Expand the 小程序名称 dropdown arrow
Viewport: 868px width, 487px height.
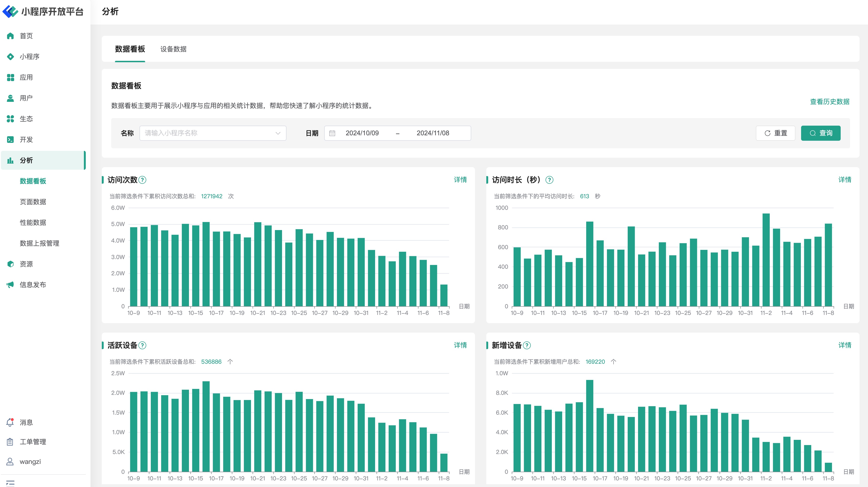278,133
